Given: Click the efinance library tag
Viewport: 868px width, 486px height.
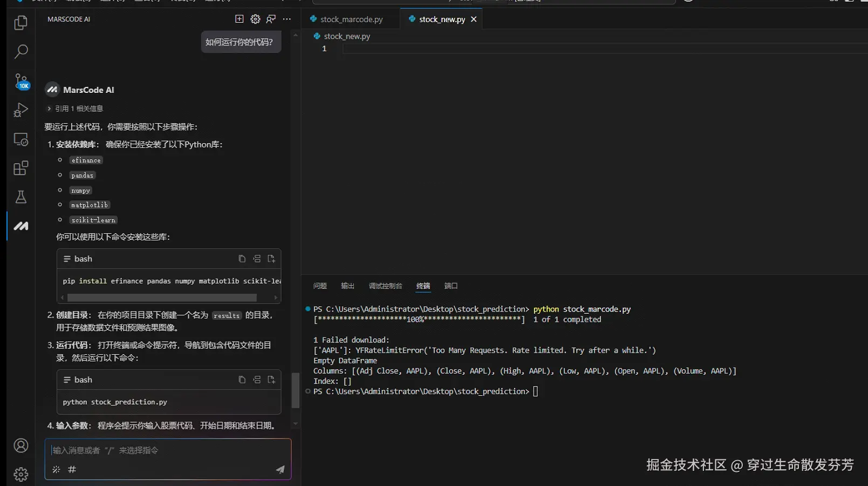Looking at the screenshot, I should [x=86, y=160].
